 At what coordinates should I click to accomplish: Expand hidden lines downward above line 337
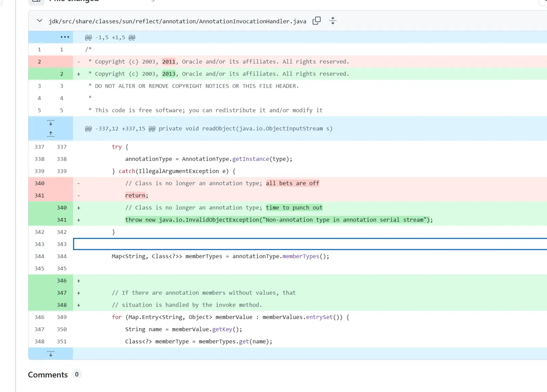(51, 123)
